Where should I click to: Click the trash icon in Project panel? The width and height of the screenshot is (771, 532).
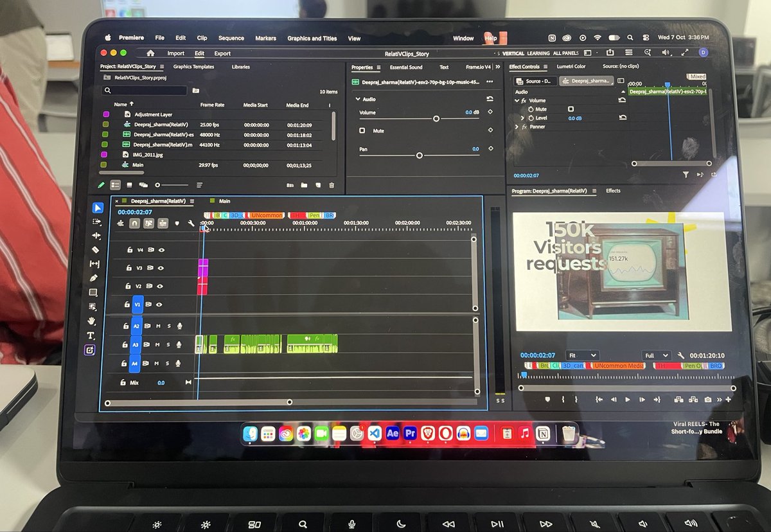point(332,185)
